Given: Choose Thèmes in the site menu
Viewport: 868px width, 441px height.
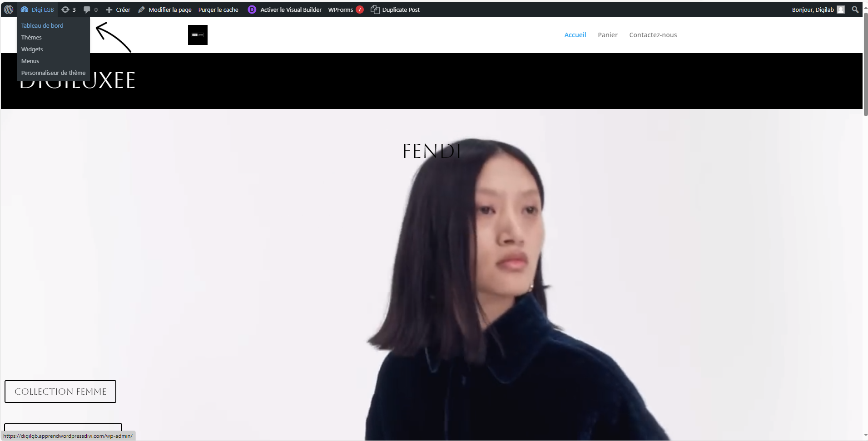Looking at the screenshot, I should [31, 38].
